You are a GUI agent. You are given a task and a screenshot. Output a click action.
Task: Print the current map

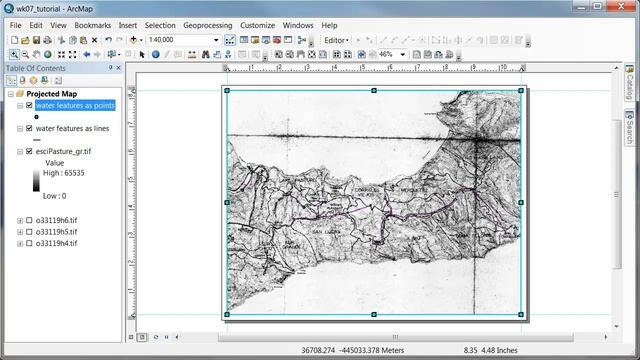point(47,40)
